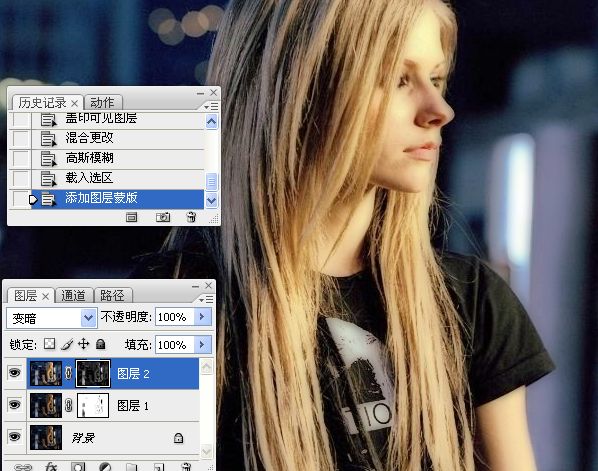Click create new snapshot camera icon
Screen dimensions: 598x471
pos(163,217)
